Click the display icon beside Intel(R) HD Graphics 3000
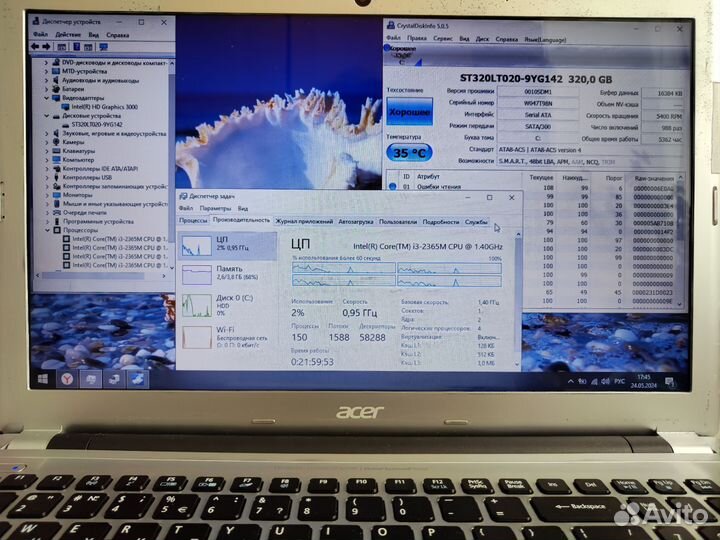The image size is (720, 540). click(66, 107)
